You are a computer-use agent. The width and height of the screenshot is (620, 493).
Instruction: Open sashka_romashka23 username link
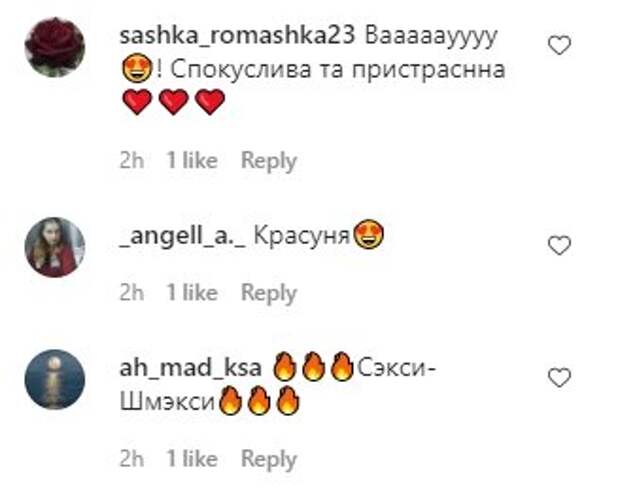click(x=237, y=36)
